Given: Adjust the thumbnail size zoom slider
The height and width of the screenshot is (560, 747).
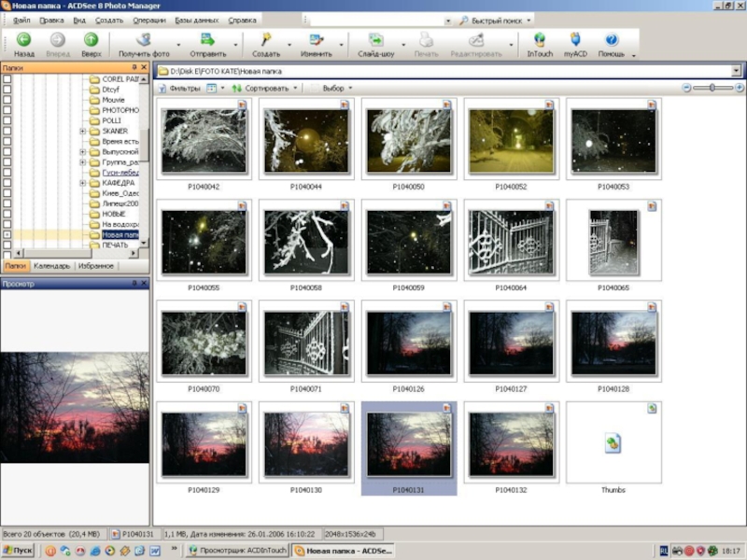Looking at the screenshot, I should click(712, 88).
